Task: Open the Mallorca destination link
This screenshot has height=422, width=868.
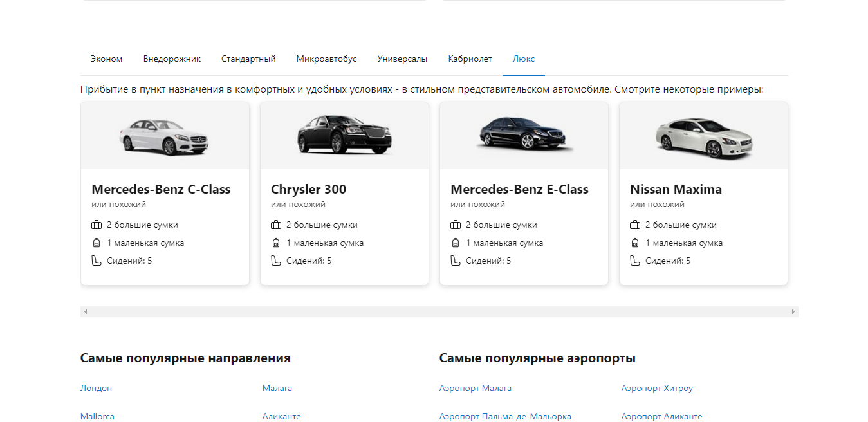Action: click(97, 416)
